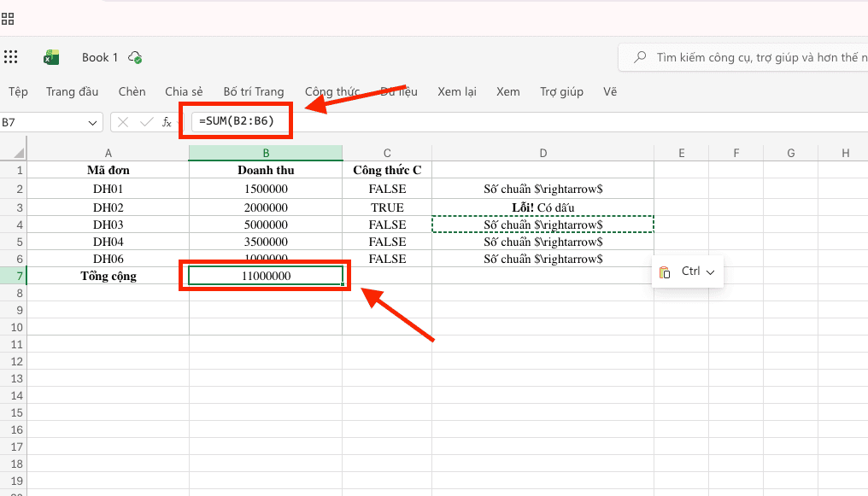This screenshot has width=868, height=496.
Task: Select the total cell 11000000
Action: 266,276
